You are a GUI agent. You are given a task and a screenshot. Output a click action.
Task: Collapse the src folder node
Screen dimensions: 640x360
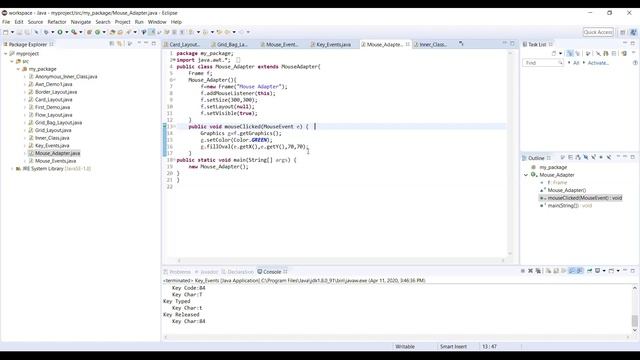[12, 61]
